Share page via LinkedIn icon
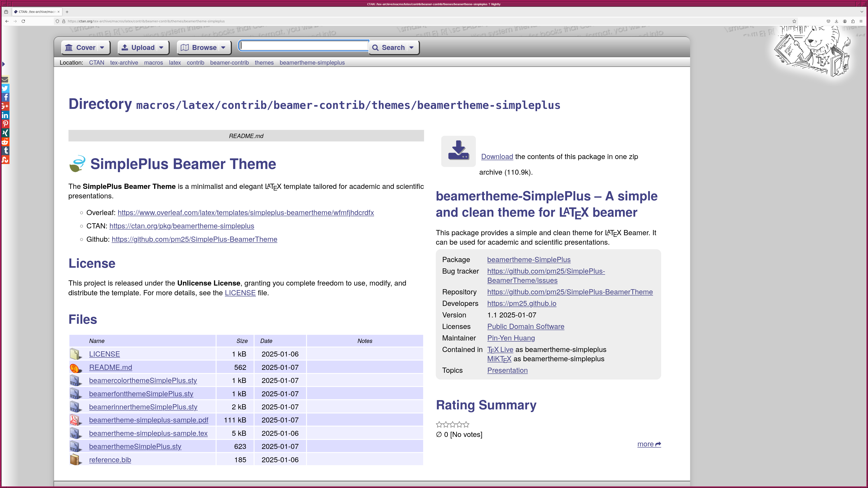 tap(5, 115)
